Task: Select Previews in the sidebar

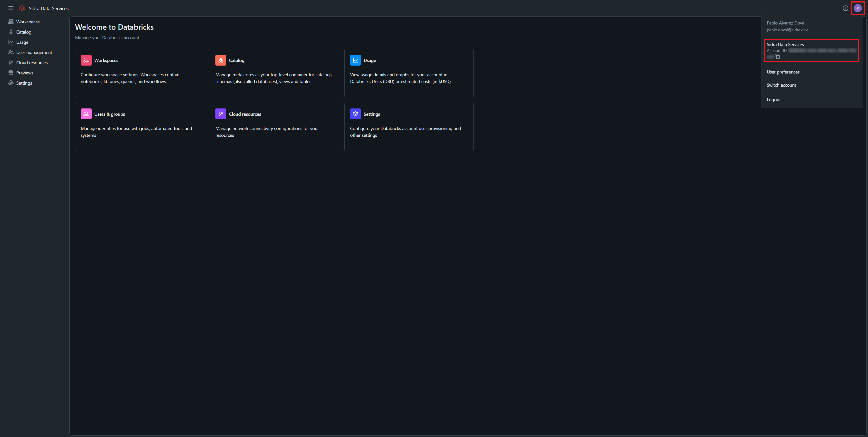Action: click(24, 73)
